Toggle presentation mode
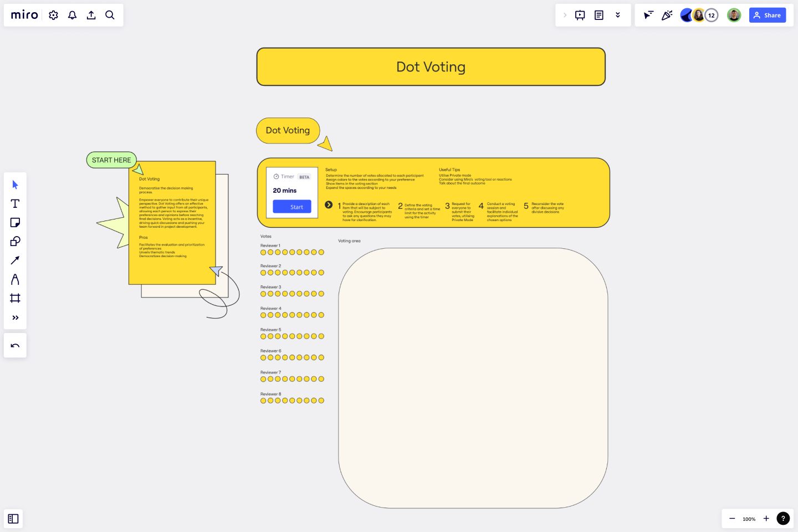The width and height of the screenshot is (798, 532). click(580, 15)
